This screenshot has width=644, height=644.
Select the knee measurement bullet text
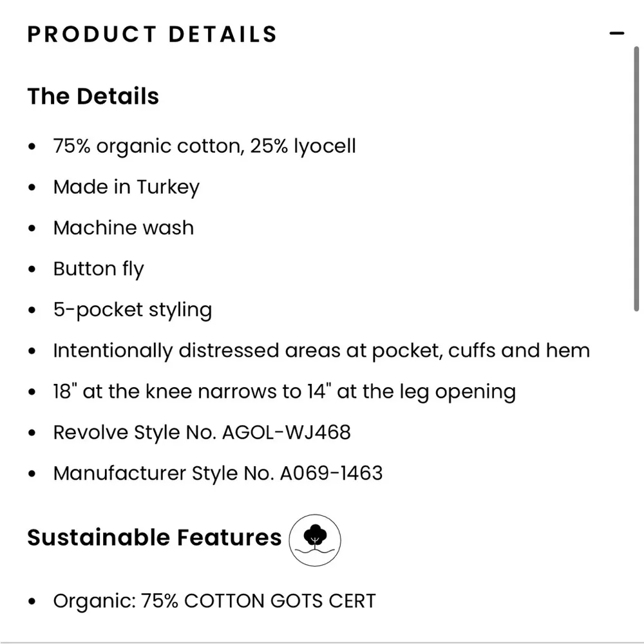(x=284, y=391)
